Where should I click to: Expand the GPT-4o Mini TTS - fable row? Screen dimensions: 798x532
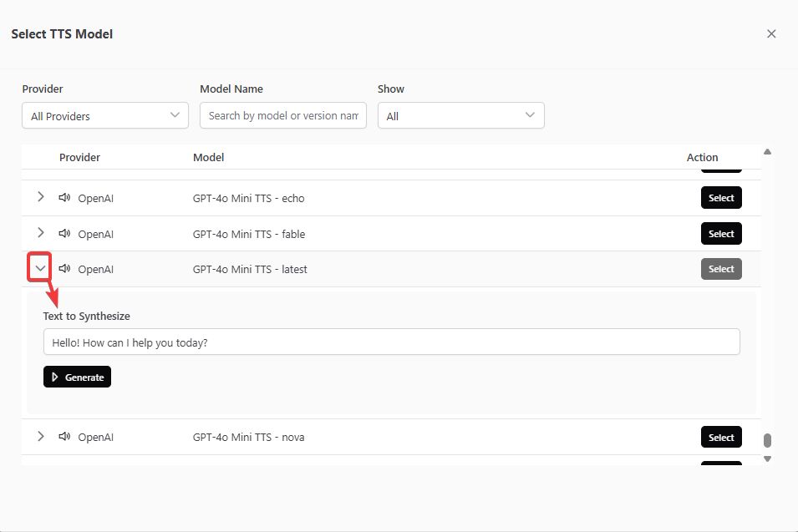point(40,233)
